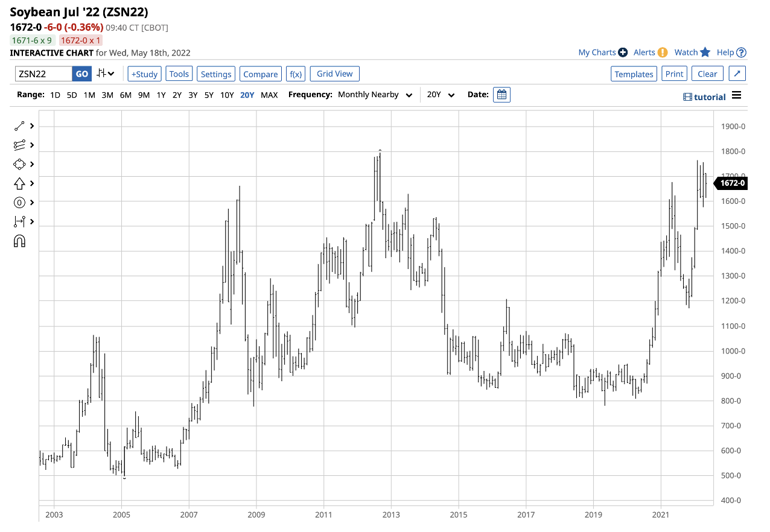Expand annotation tool options chevron

pyautogui.click(x=31, y=203)
